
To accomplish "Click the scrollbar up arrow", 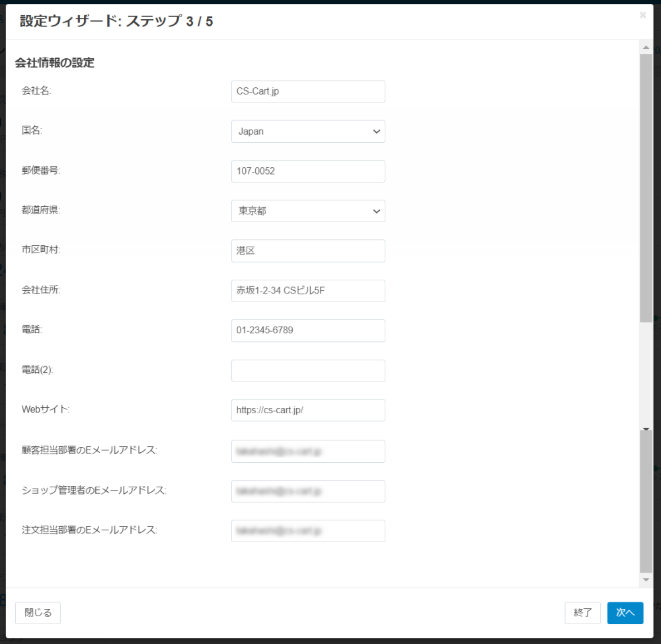I will click(646, 48).
